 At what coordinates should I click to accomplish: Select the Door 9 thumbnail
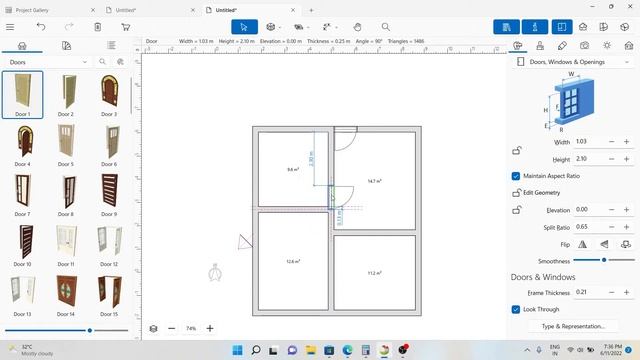[109, 194]
